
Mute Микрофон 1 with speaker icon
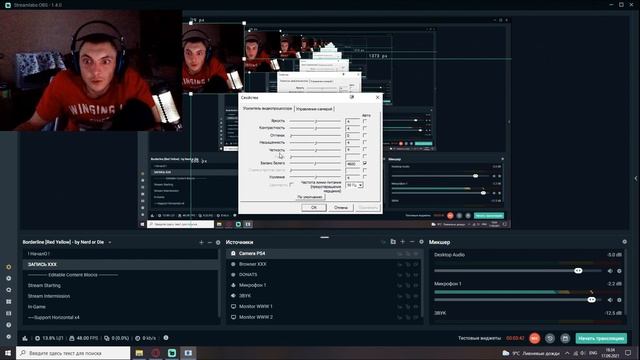tap(610, 300)
